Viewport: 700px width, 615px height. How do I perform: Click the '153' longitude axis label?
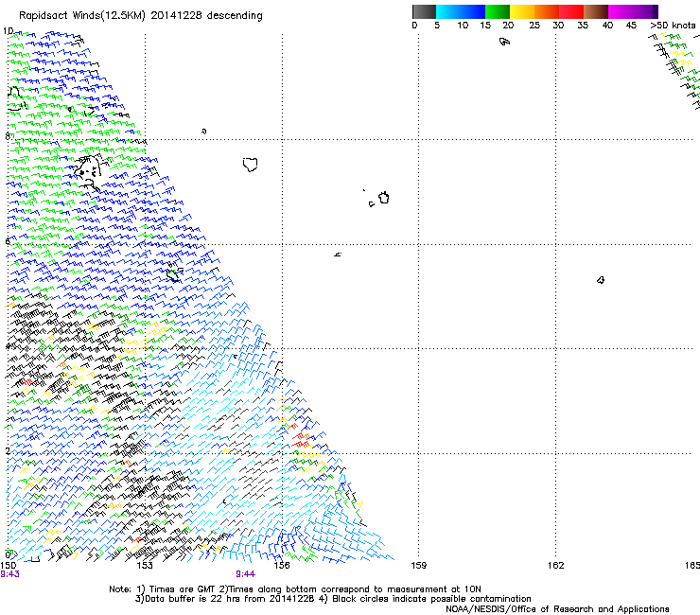[x=145, y=566]
